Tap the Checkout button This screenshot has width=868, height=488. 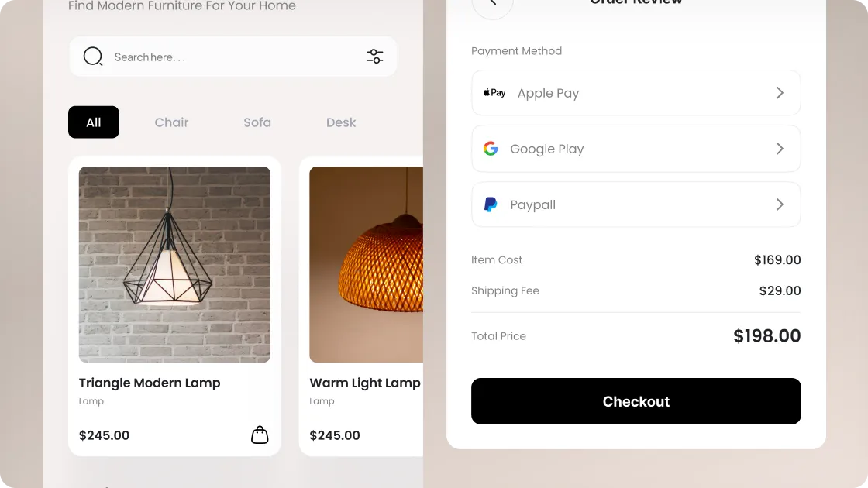pyautogui.click(x=636, y=401)
